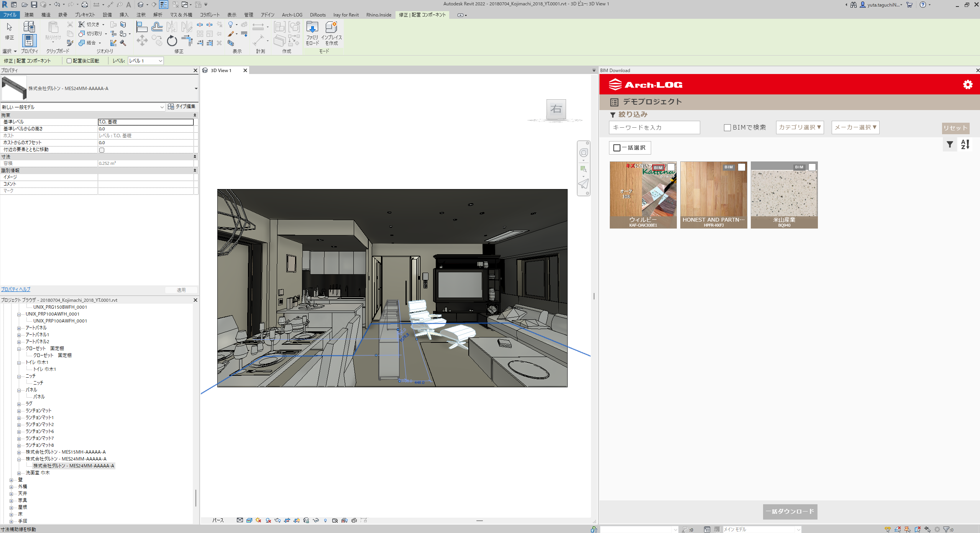Open Arch-LOG settings gear icon
This screenshot has height=533, width=980.
(967, 85)
